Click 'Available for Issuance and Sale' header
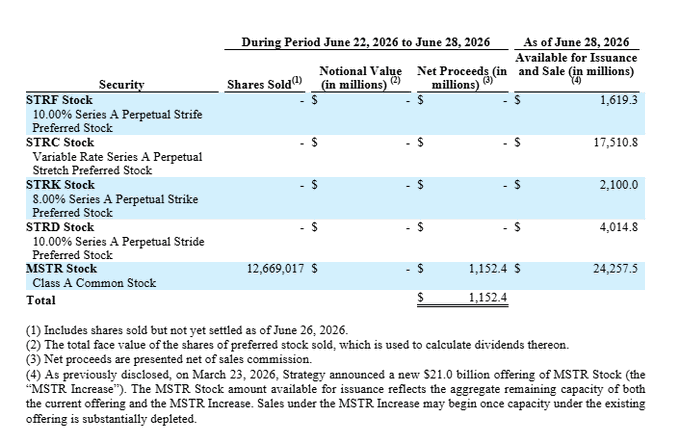 click(x=576, y=67)
